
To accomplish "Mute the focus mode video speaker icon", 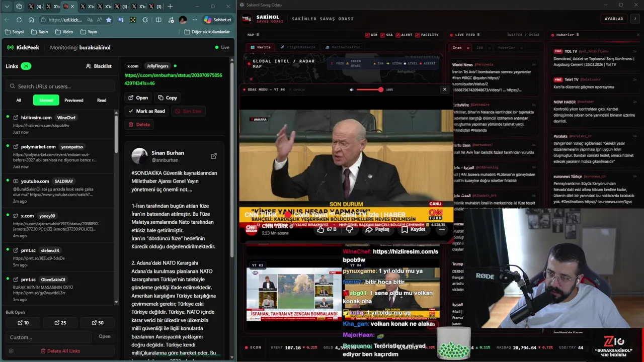I will click(x=352, y=89).
